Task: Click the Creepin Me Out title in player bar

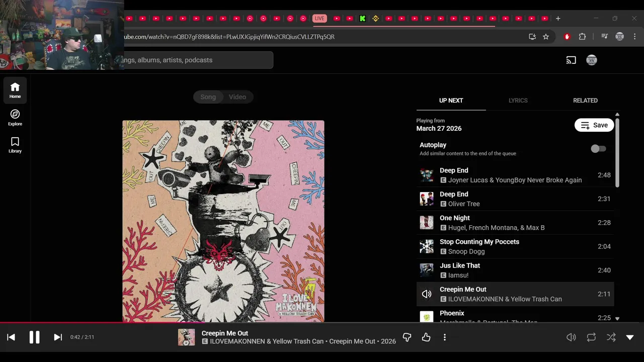Action: 225,333
